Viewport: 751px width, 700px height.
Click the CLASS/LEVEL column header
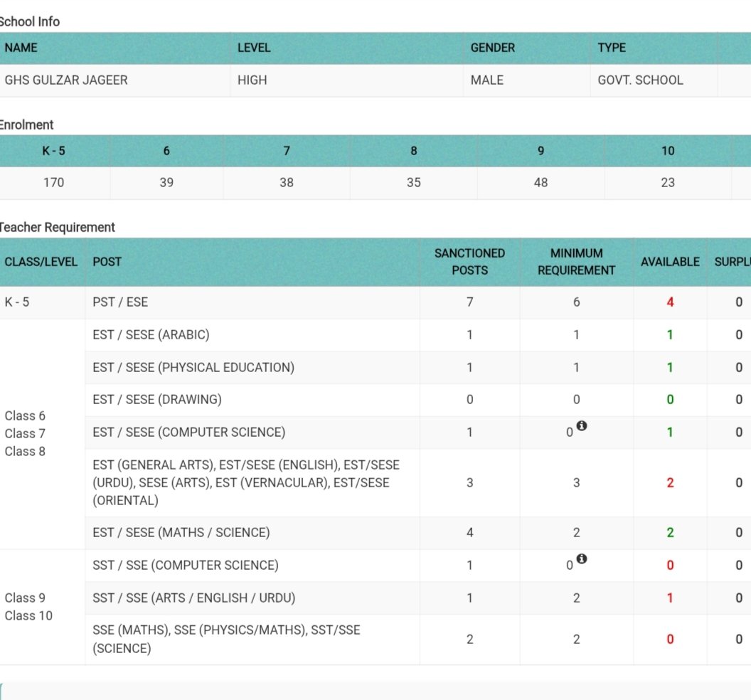[41, 262]
